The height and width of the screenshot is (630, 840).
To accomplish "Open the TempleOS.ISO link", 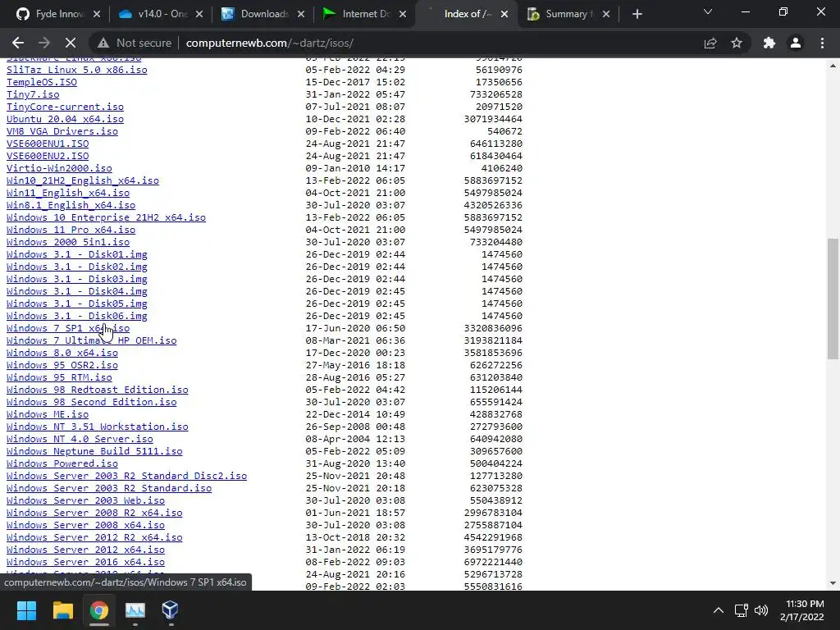I will coord(42,82).
